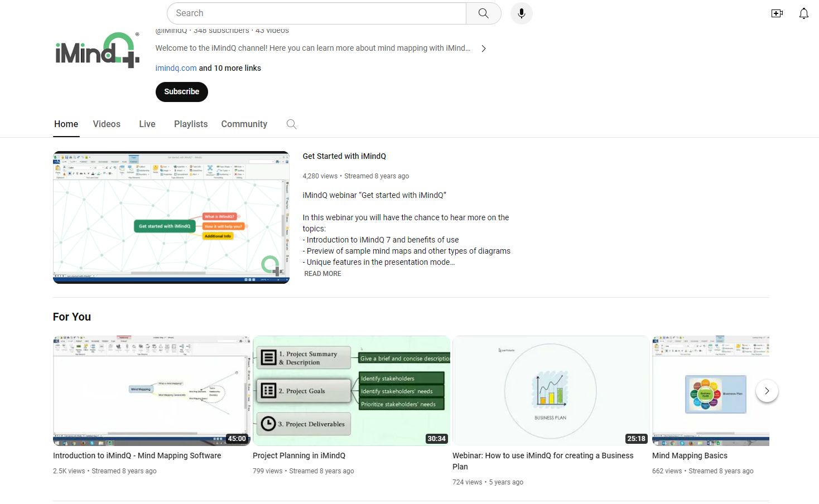This screenshot has height=504, width=819.
Task: Subscribe to the iMindQ channel
Action: coord(181,91)
